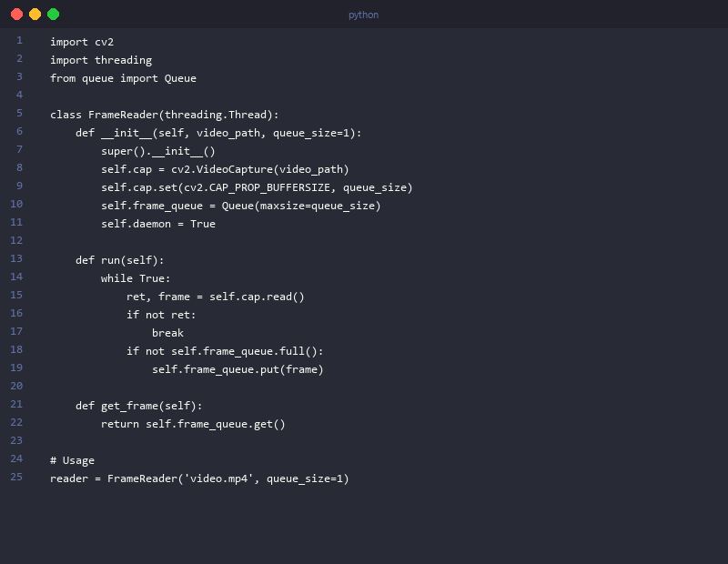The image size is (728, 564).
Task: Click the 'self.frame_queue.put(frame)' line
Action: point(238,369)
